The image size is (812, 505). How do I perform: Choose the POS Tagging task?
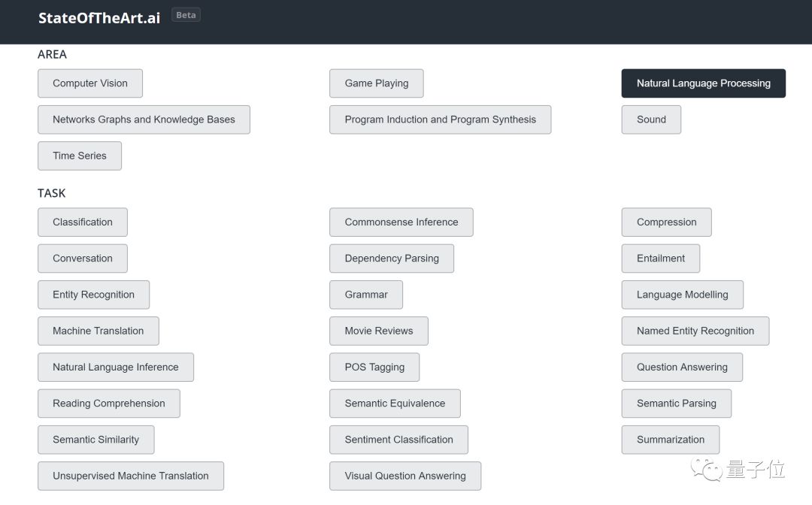(x=374, y=367)
